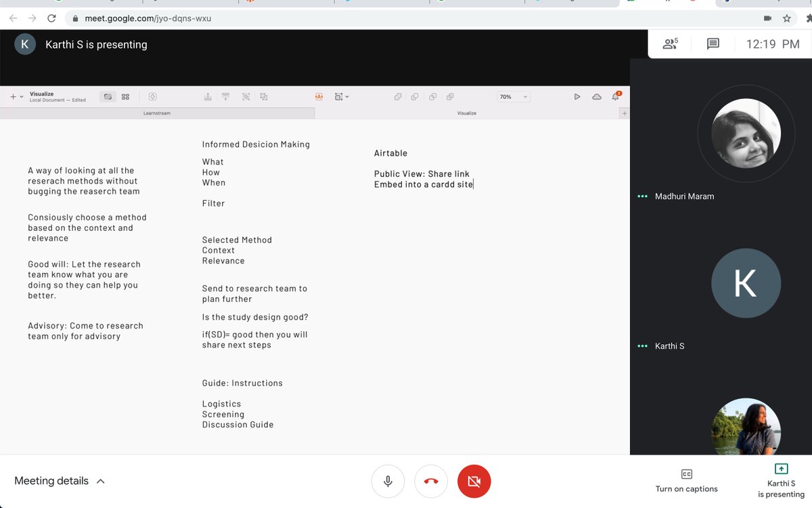Click the Preview play icon in Sketch

(577, 97)
